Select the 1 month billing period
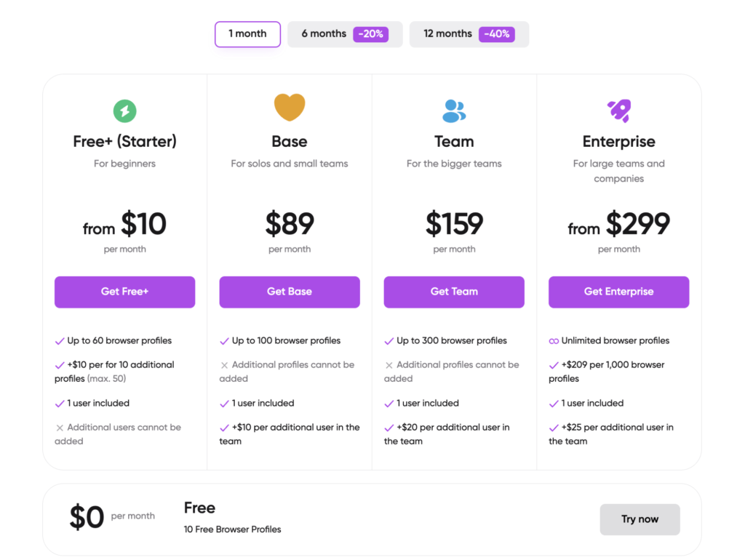Viewport: 745px width, 560px height. (x=247, y=34)
